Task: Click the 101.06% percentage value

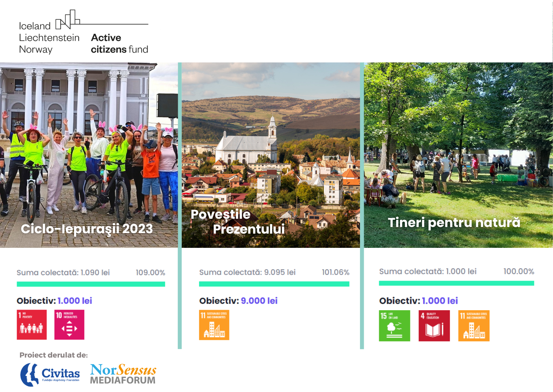Action: (x=335, y=272)
